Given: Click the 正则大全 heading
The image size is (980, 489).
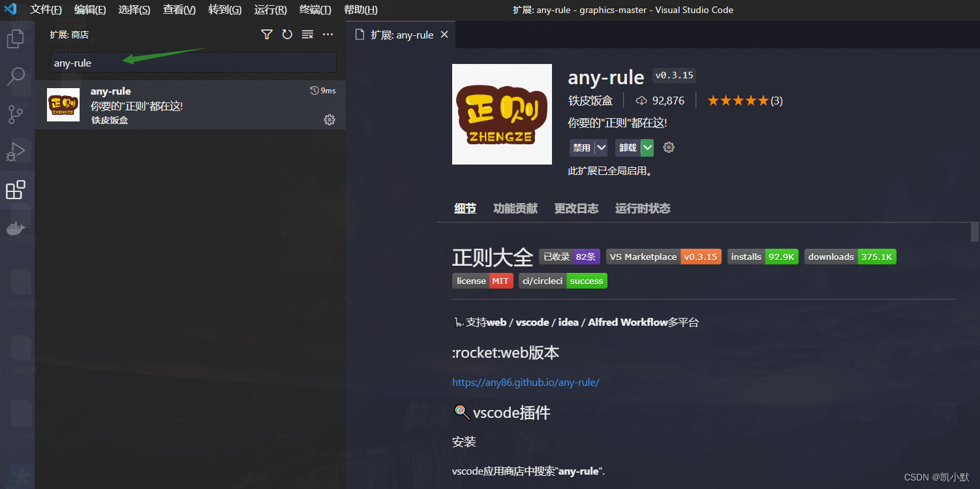Looking at the screenshot, I should click(493, 257).
